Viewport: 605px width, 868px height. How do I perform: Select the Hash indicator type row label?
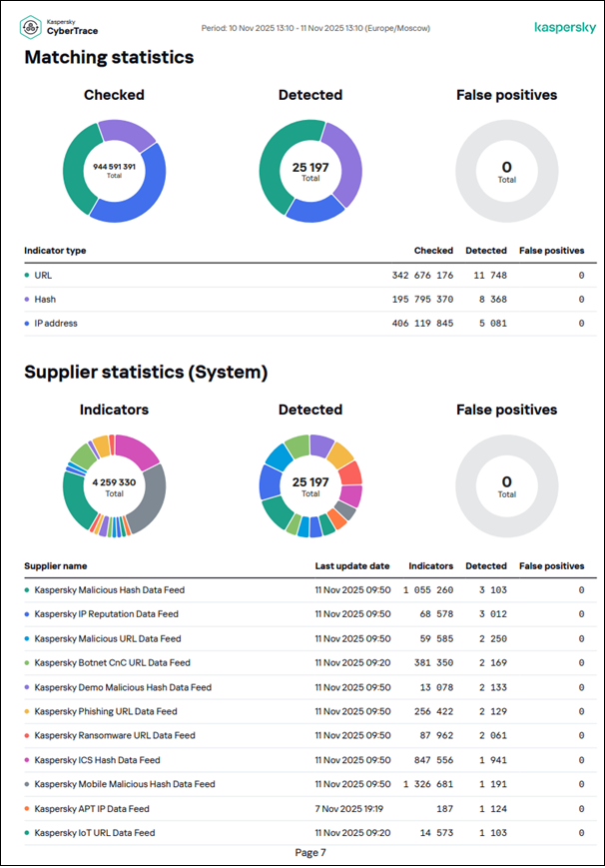(x=45, y=300)
